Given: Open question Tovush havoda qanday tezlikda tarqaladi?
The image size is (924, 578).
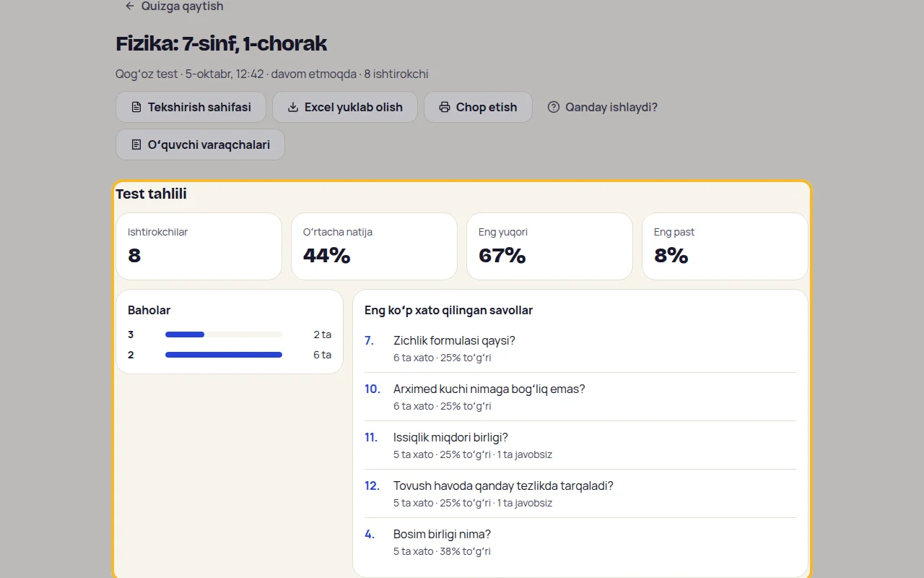Looking at the screenshot, I should click(x=580, y=493).
